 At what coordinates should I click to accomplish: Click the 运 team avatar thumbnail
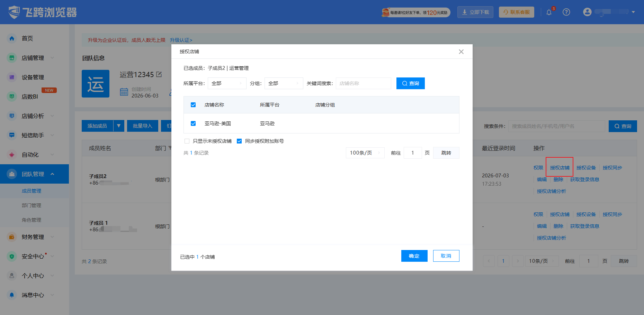coord(96,84)
